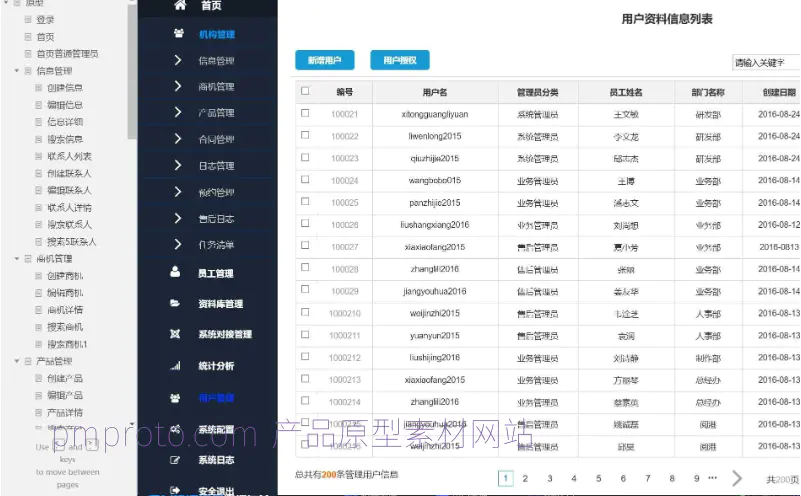Open the 系统配置 menu item

pos(215,429)
